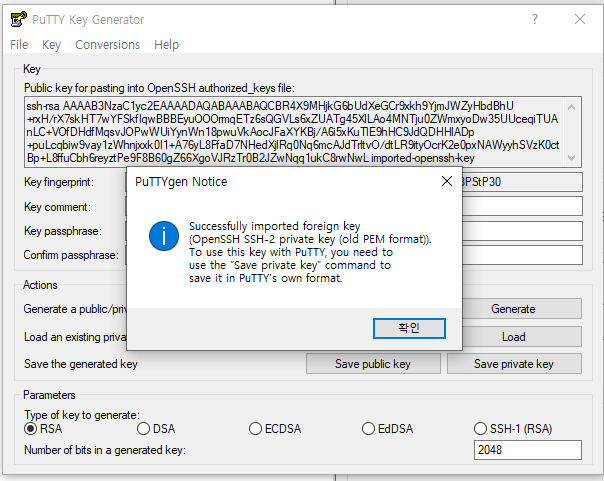Click the title bar help question mark
Screen dimensions: 604x481
pos(535,19)
